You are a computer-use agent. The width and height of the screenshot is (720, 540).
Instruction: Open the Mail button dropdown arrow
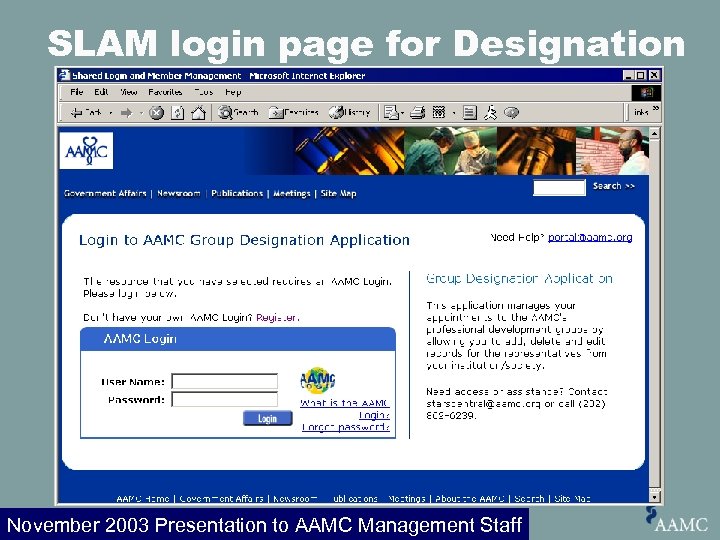pos(403,113)
